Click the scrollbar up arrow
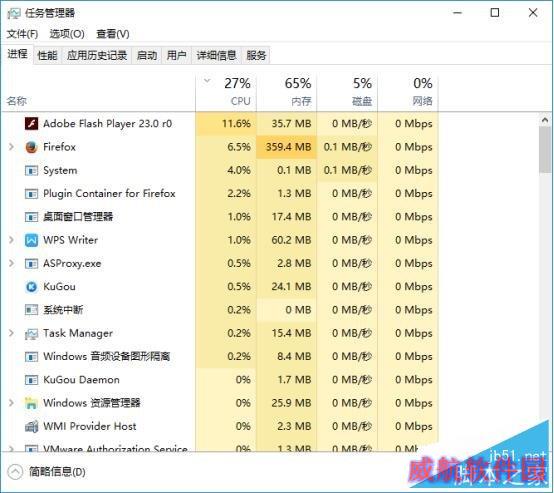 point(545,121)
